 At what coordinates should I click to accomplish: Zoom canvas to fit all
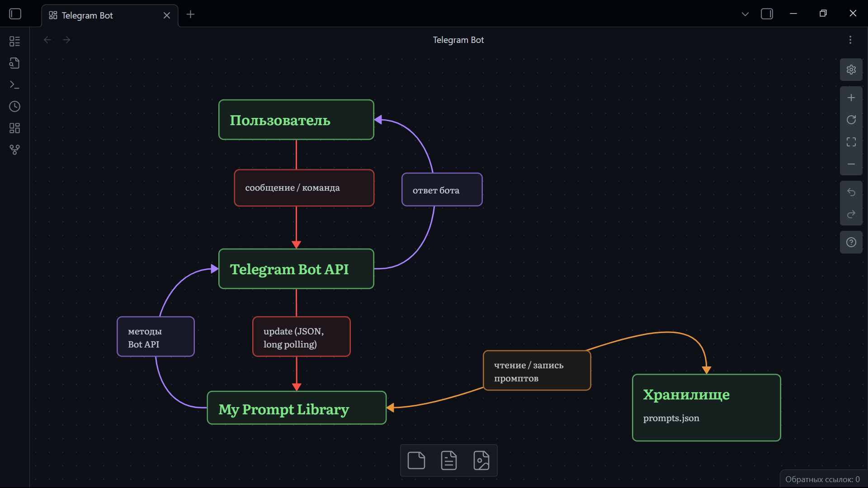(851, 142)
